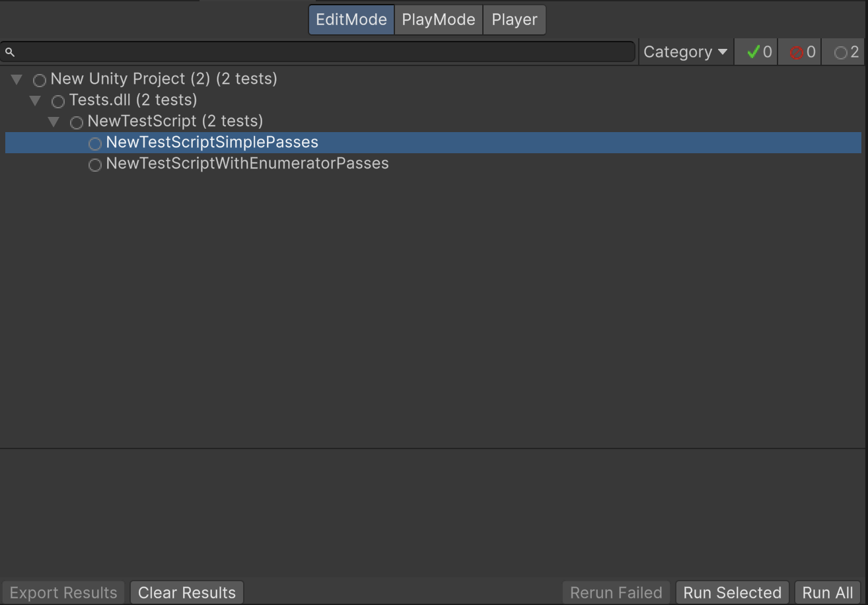Switch to the PlayMode tab
Screen dimensions: 868x605
tap(438, 19)
